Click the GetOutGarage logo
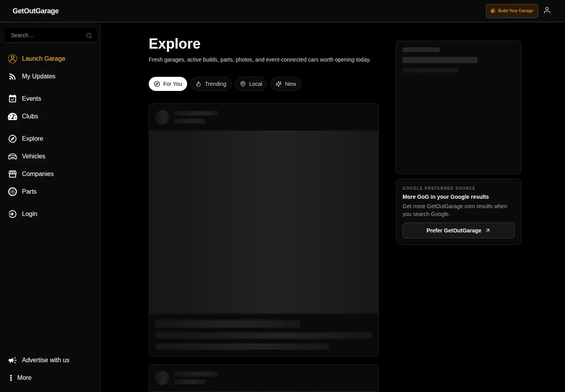The image size is (565, 392). [x=36, y=11]
